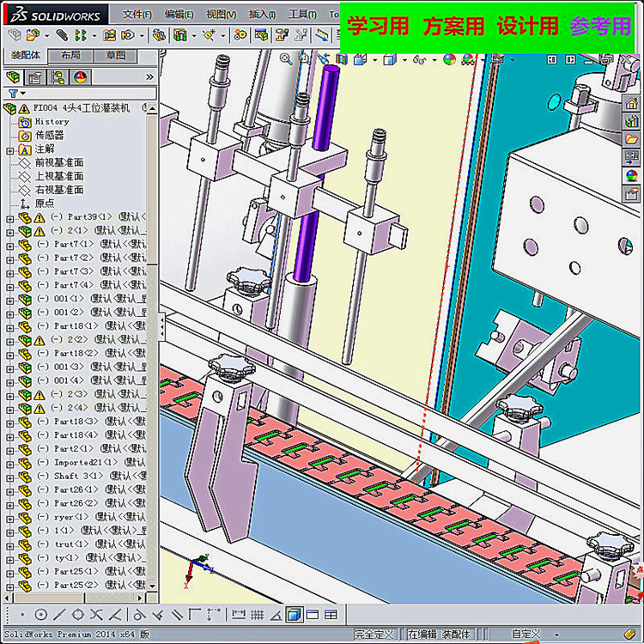Click the Edit Appearance color ball icon

(x=447, y=59)
